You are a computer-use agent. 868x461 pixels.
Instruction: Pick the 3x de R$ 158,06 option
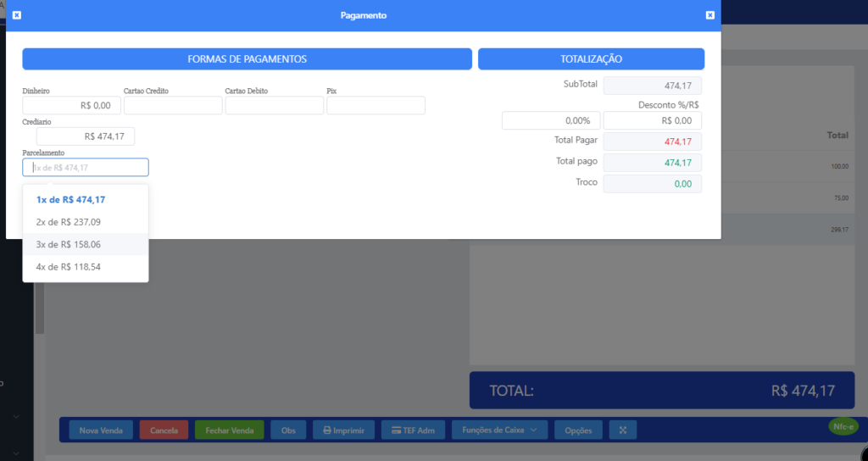point(68,244)
